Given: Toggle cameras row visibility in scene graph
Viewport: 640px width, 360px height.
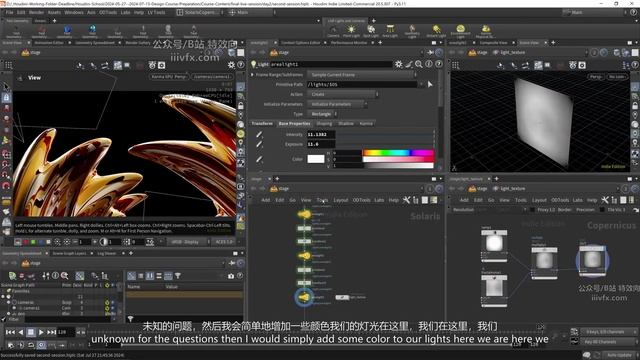Looking at the screenshot, I should (x=107, y=302).
